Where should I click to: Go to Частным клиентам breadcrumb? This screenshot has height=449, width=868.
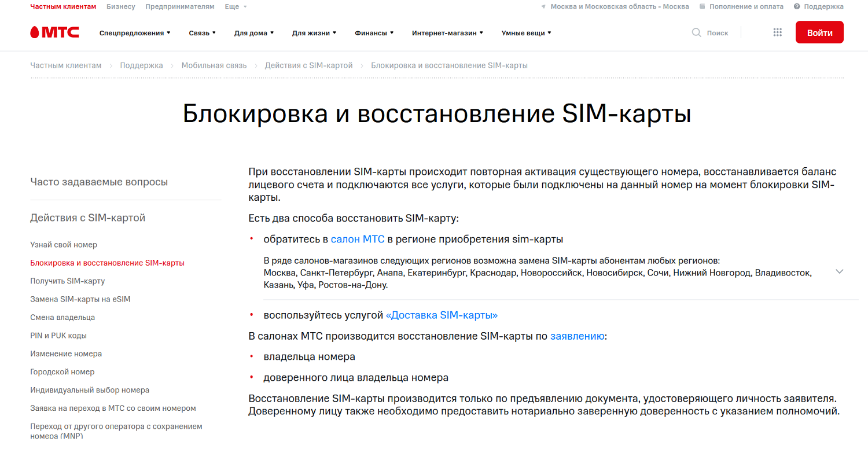click(x=66, y=65)
